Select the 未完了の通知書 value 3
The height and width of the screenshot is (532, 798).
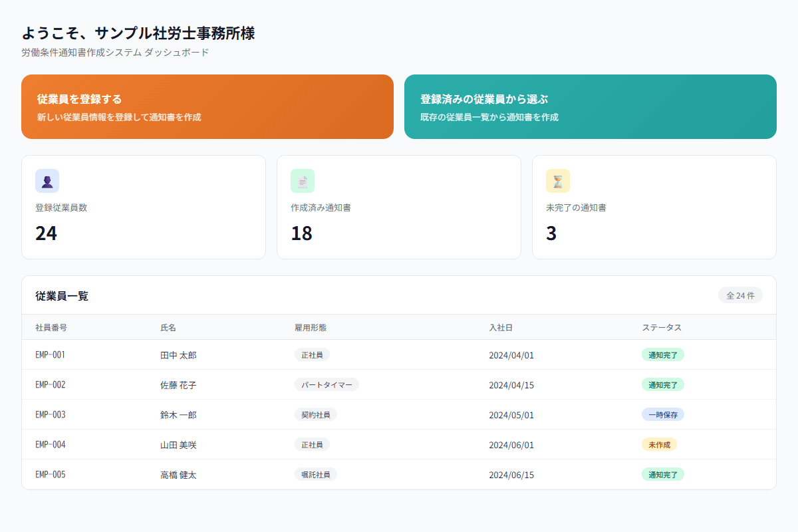pos(551,233)
